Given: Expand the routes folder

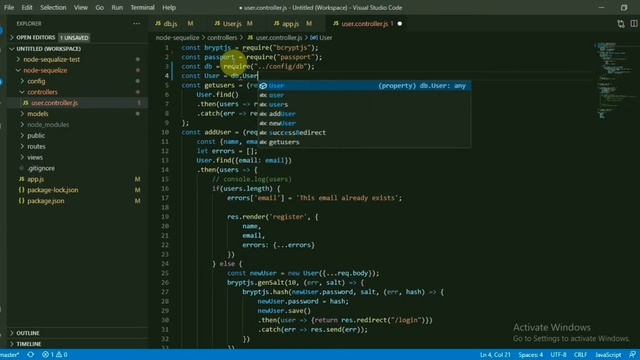Looking at the screenshot, I should pos(36,147).
